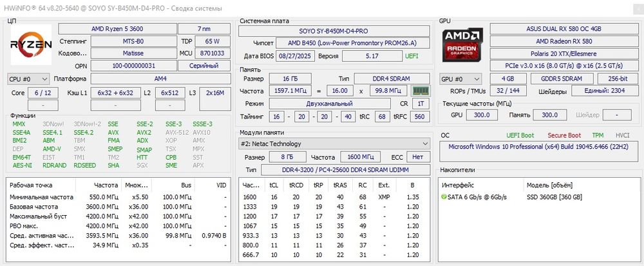Click the 'GDDR5 SDRAM' memory type field

[x=562, y=79]
